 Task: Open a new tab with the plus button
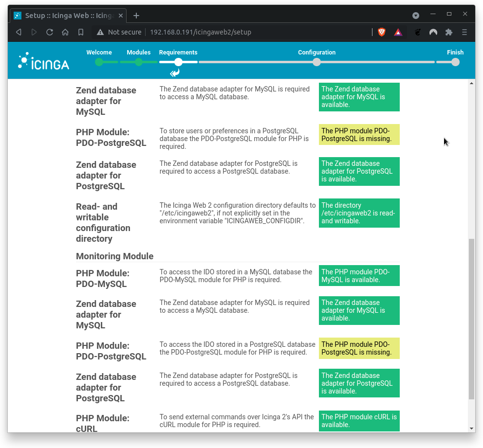coord(136,15)
